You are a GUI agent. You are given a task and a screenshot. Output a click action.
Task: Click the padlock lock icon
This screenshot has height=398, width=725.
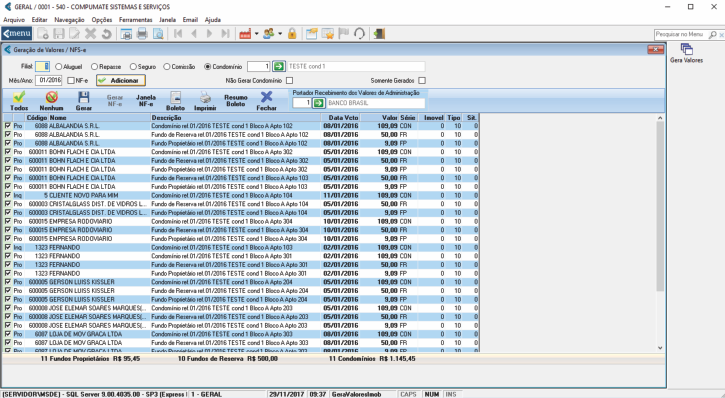pos(292,33)
